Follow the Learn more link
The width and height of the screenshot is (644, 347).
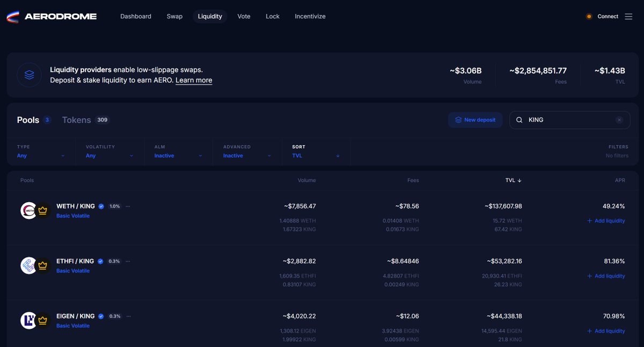click(194, 80)
